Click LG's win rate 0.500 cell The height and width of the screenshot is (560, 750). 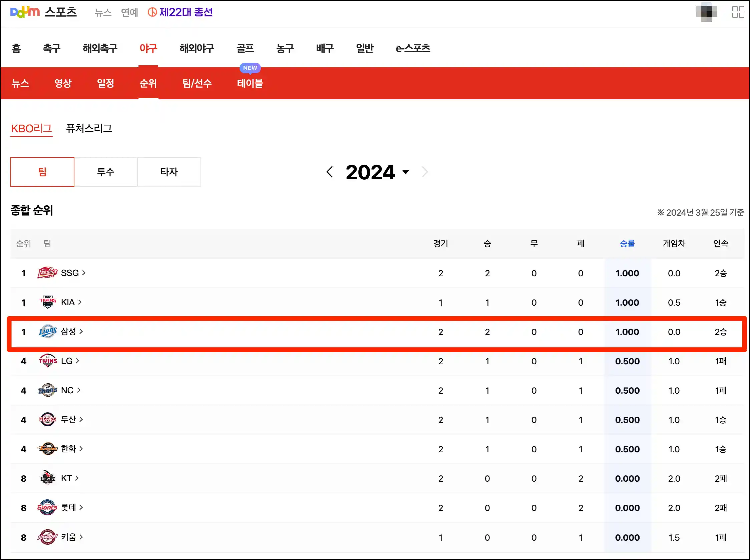click(627, 361)
